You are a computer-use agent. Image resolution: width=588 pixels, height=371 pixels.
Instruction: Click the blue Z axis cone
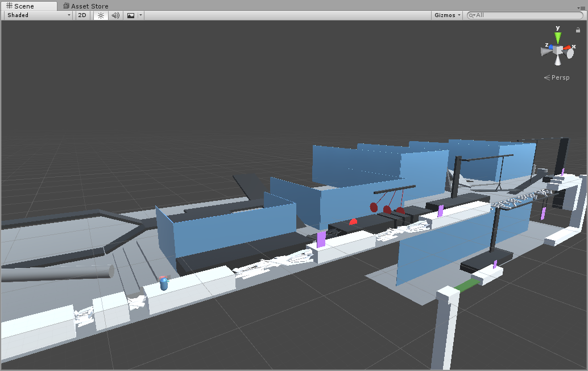point(550,47)
